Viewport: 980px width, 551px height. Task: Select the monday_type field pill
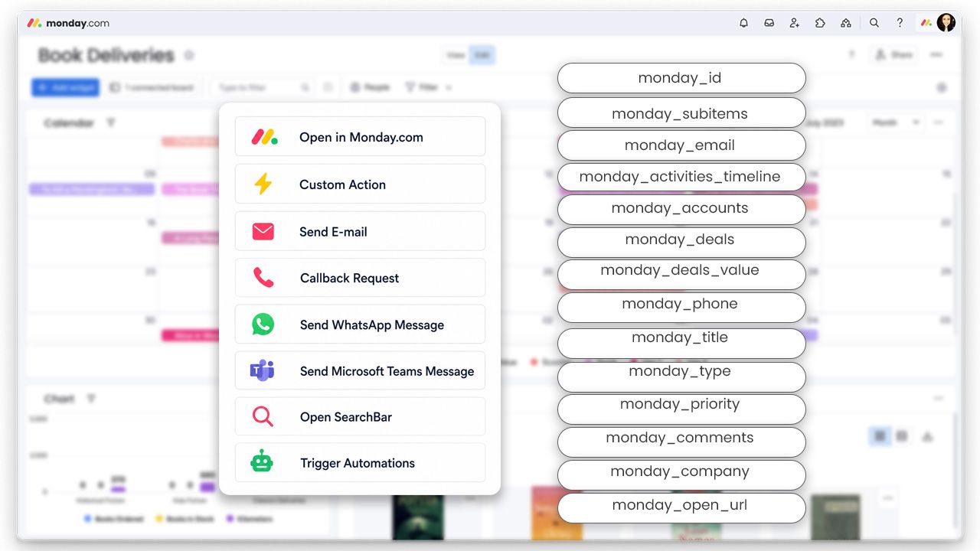coord(681,377)
